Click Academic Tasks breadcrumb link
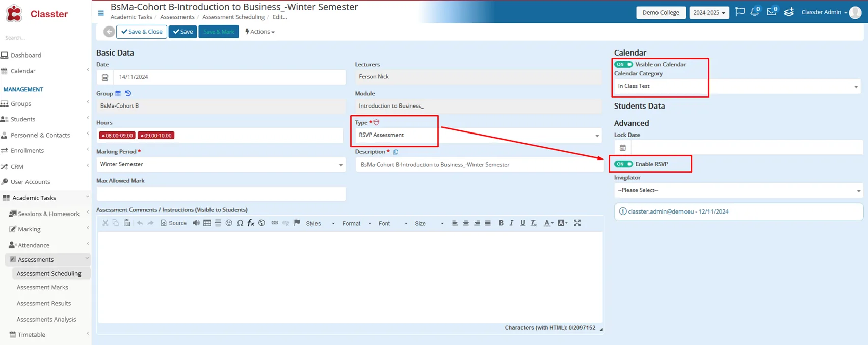 (x=131, y=17)
